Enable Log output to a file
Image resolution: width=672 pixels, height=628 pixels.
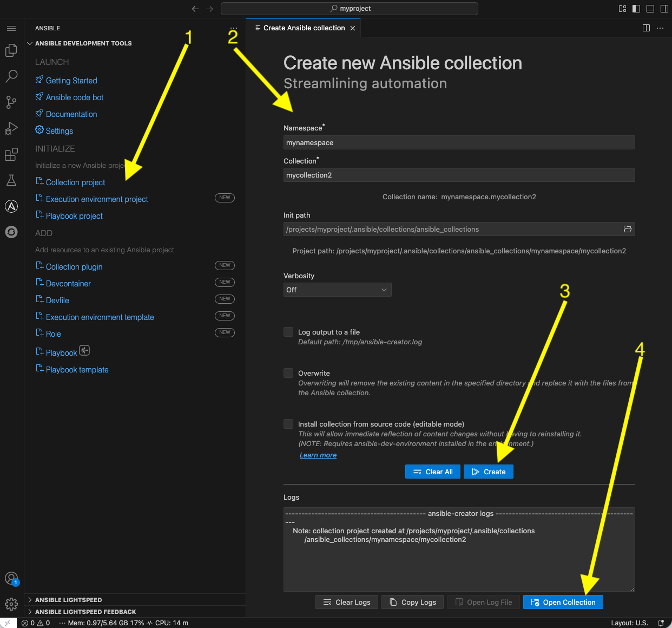coord(288,332)
